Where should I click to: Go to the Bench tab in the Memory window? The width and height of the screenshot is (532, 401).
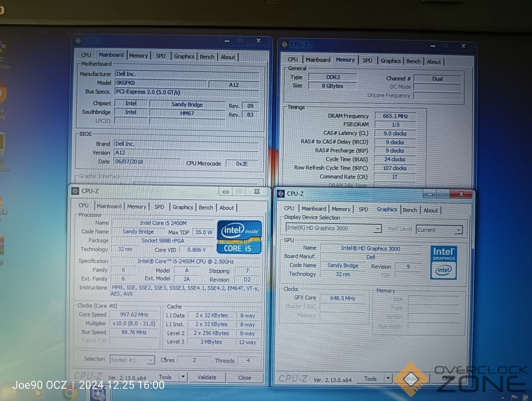point(413,61)
